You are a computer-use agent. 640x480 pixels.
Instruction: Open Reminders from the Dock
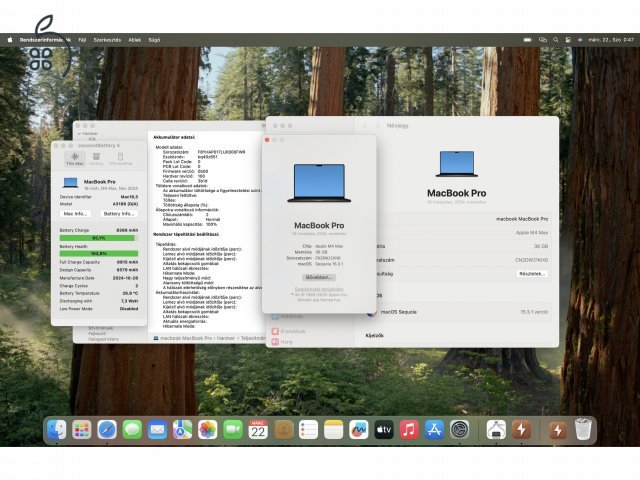click(x=309, y=430)
